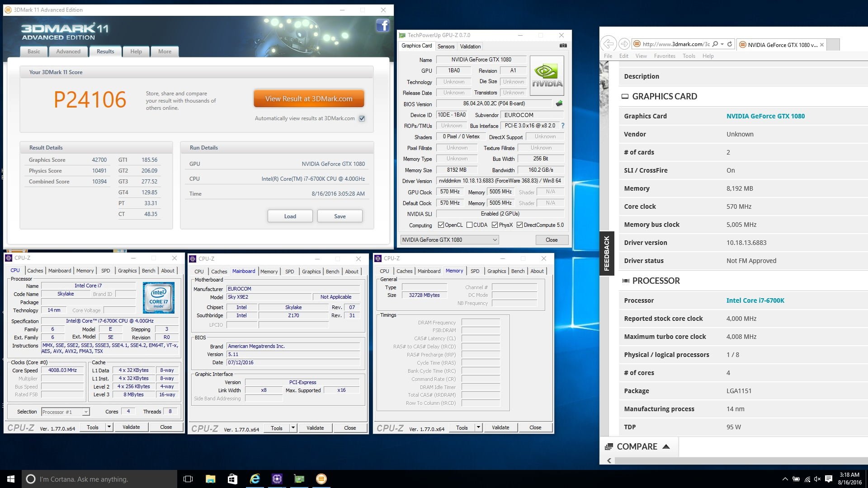
Task: Switch to Sensors tab in GPU-Z
Action: tap(446, 47)
